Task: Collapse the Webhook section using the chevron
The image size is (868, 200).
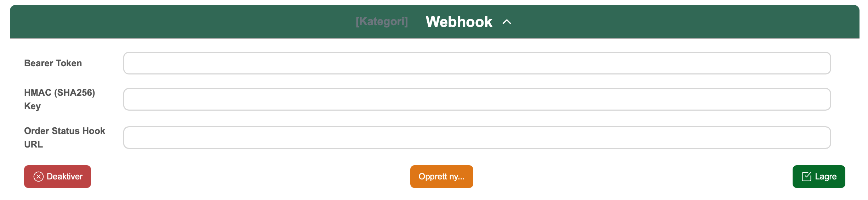Action: pyautogui.click(x=507, y=22)
